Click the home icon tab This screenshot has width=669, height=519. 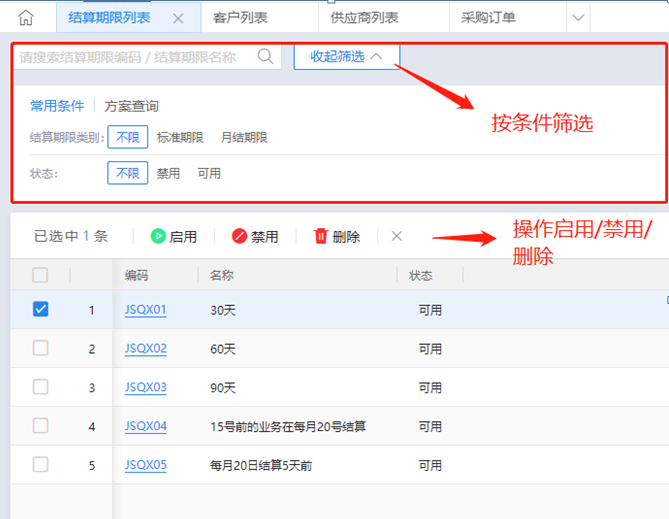pos(26,18)
